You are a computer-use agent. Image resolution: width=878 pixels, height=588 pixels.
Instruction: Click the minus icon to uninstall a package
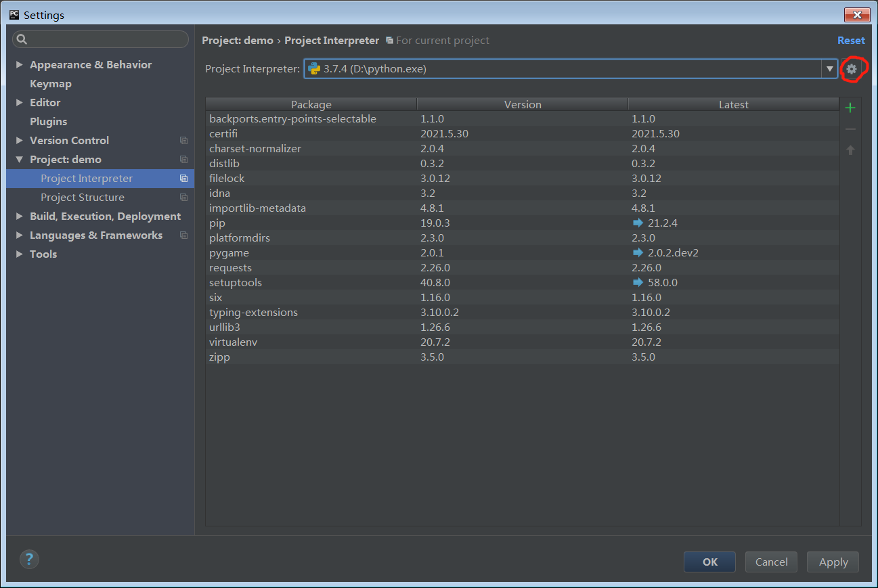(x=850, y=129)
